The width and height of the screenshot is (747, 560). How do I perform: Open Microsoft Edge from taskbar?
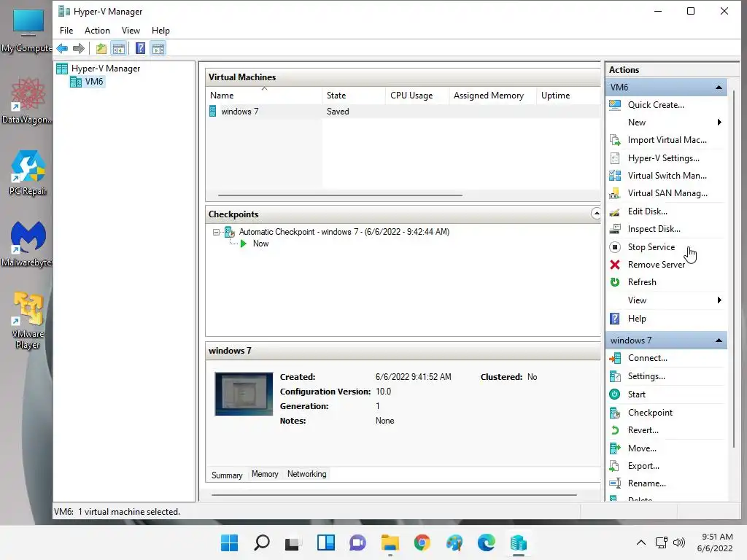pos(487,542)
